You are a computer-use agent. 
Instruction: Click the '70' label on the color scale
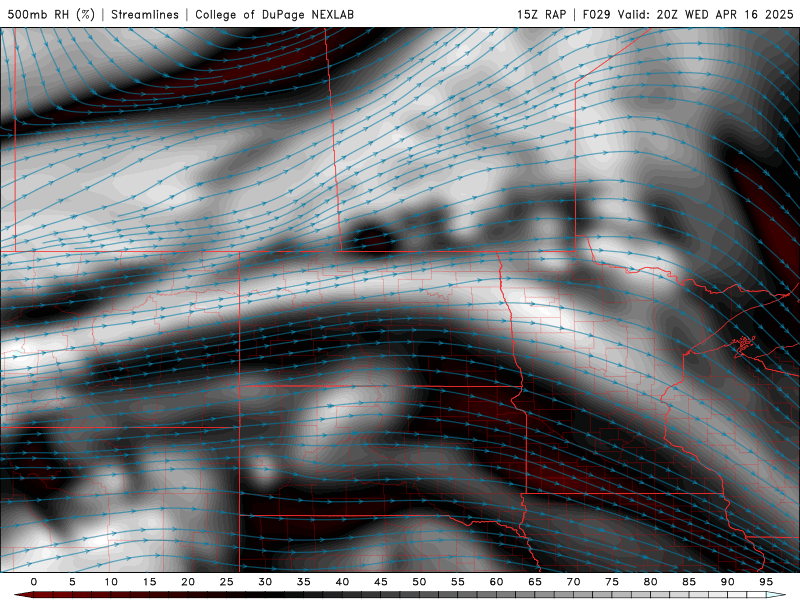point(573,582)
